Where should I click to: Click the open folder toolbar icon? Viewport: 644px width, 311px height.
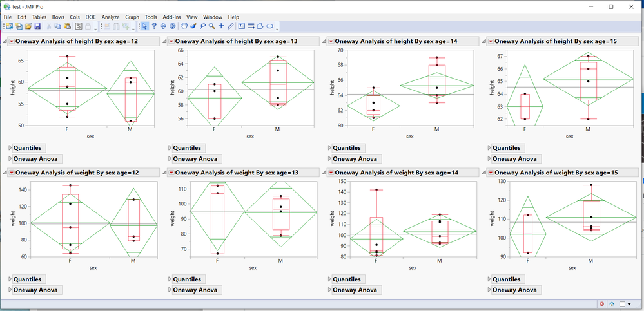coord(28,26)
